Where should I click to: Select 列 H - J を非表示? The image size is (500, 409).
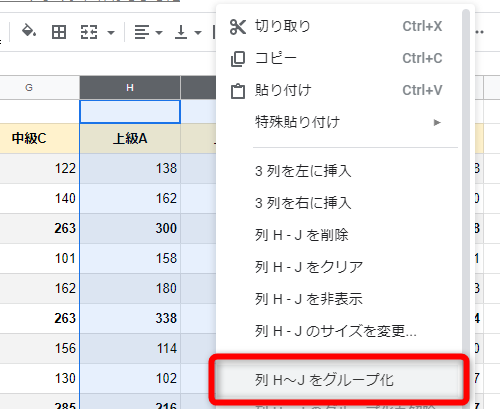[339, 299]
